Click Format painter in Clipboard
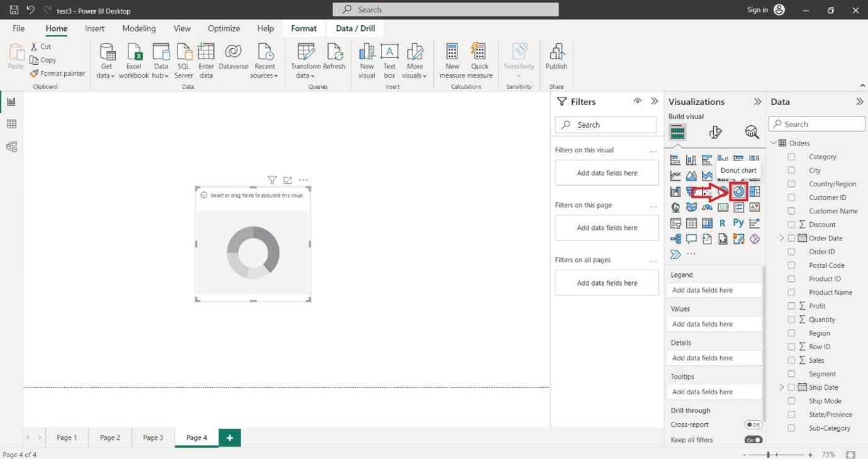 (x=57, y=74)
